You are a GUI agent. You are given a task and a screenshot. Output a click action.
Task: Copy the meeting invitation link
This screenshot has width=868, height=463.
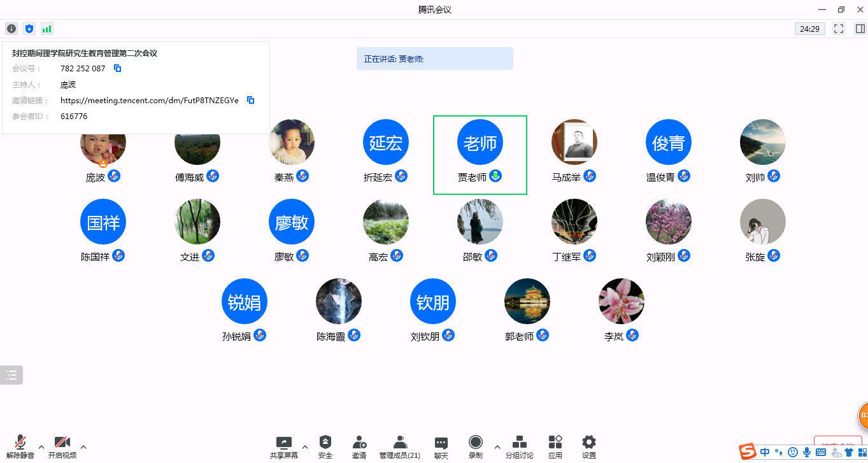tap(251, 101)
